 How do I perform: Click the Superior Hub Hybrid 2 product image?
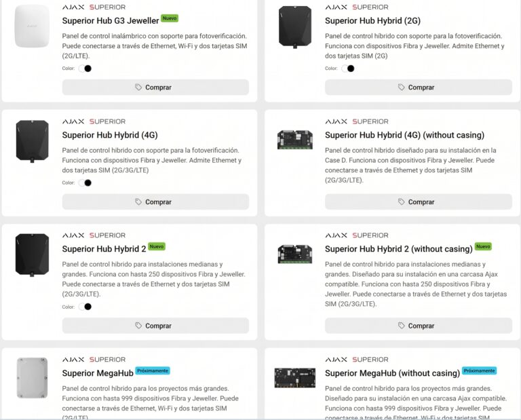[33, 255]
